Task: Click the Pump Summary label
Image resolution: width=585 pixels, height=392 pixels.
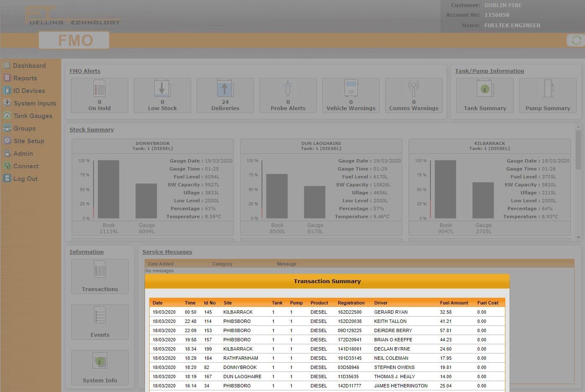Action: coord(548,108)
